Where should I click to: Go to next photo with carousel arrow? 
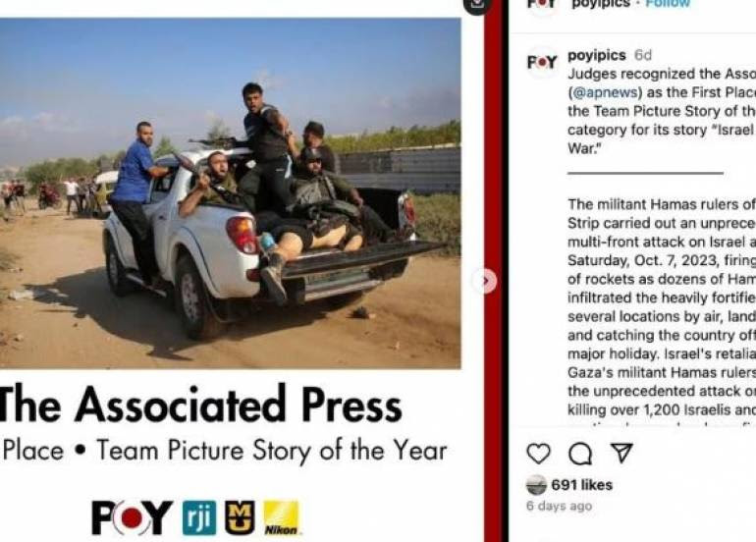click(x=486, y=281)
